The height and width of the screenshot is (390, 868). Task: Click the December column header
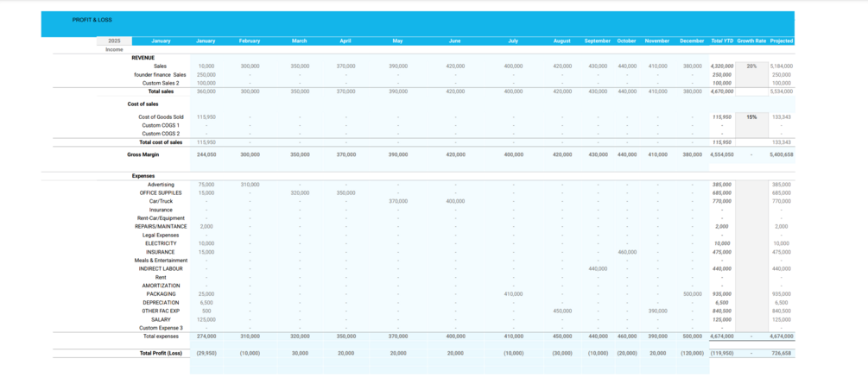(692, 41)
